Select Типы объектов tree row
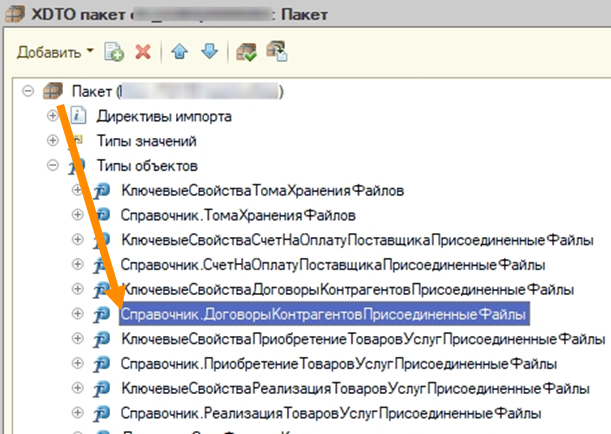The image size is (611, 434). pos(147,166)
